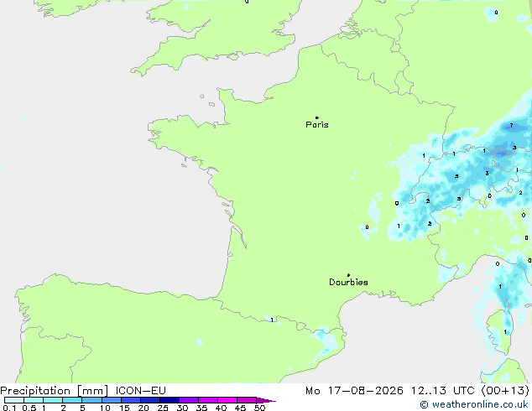Click the '12..13 UTC' time text
The width and height of the screenshot is (532, 411).
[443, 391]
